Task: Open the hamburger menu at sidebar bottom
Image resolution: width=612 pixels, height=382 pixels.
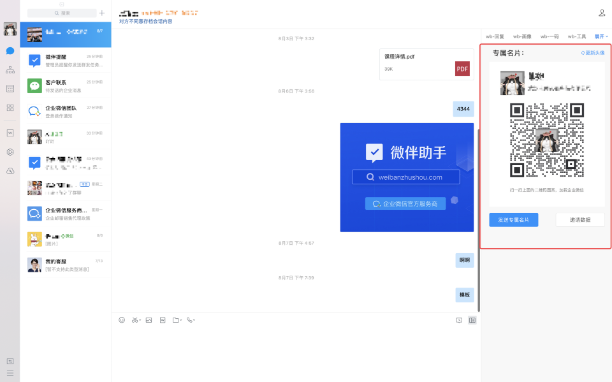Action: 10,373
